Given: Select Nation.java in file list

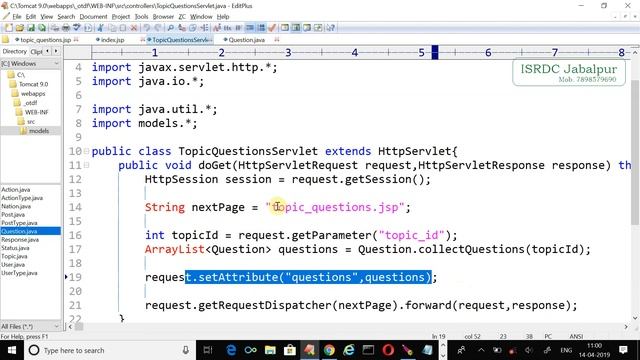Looking at the screenshot, I should tap(16, 207).
